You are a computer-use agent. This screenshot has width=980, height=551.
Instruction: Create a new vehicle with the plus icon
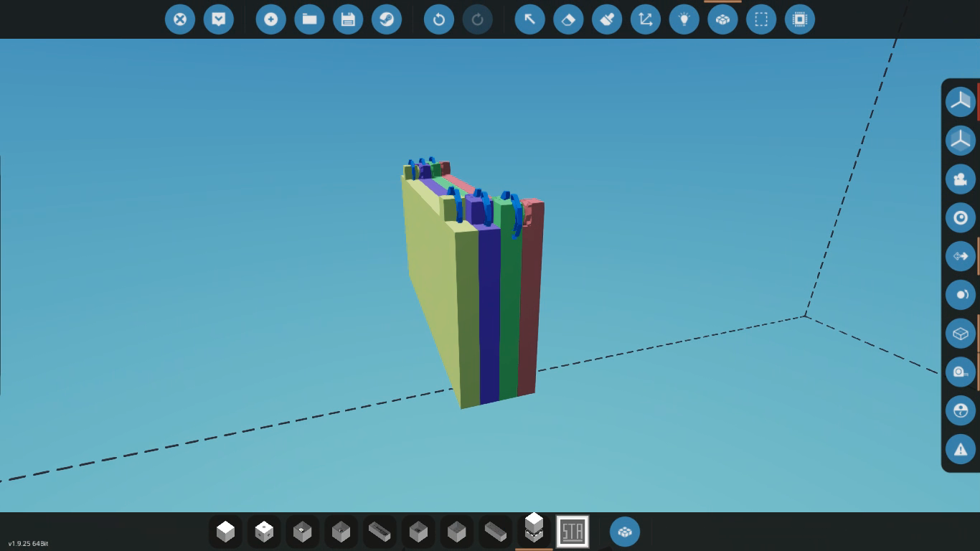tap(271, 19)
